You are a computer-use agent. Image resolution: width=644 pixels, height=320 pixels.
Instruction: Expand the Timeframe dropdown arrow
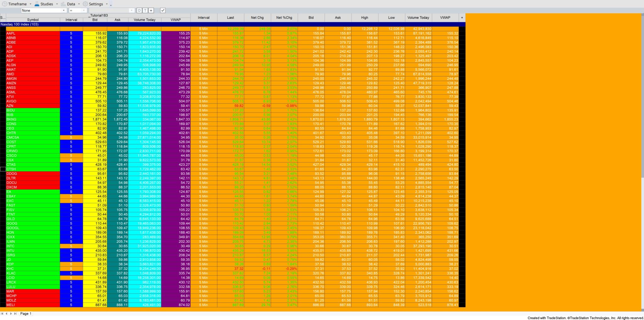coord(31,4)
